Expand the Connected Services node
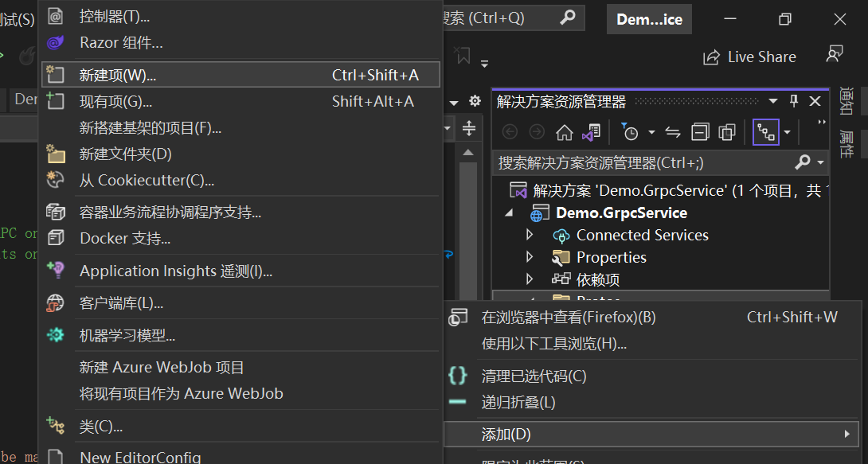Image resolution: width=868 pixels, height=464 pixels. (530, 235)
